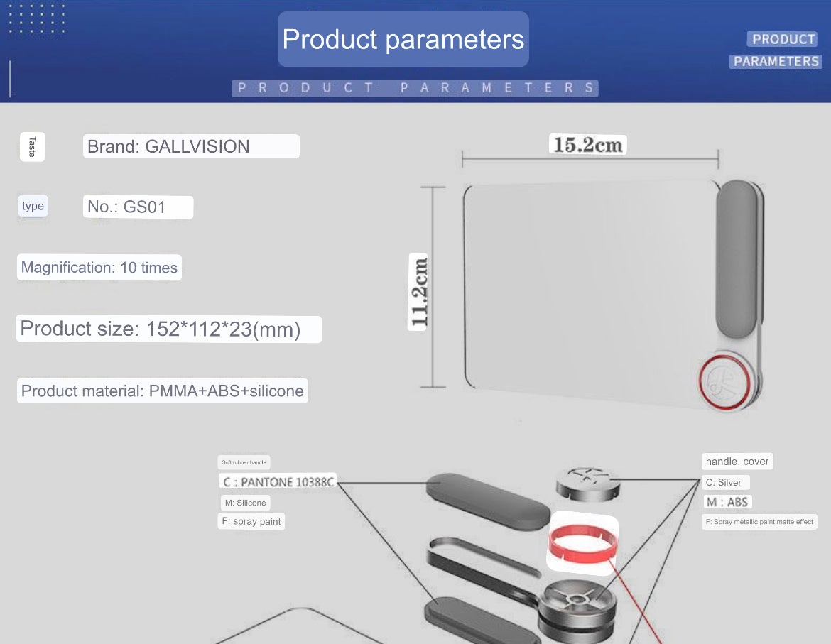
Task: Click the rotated 'Taste' tag
Action: coord(32,148)
